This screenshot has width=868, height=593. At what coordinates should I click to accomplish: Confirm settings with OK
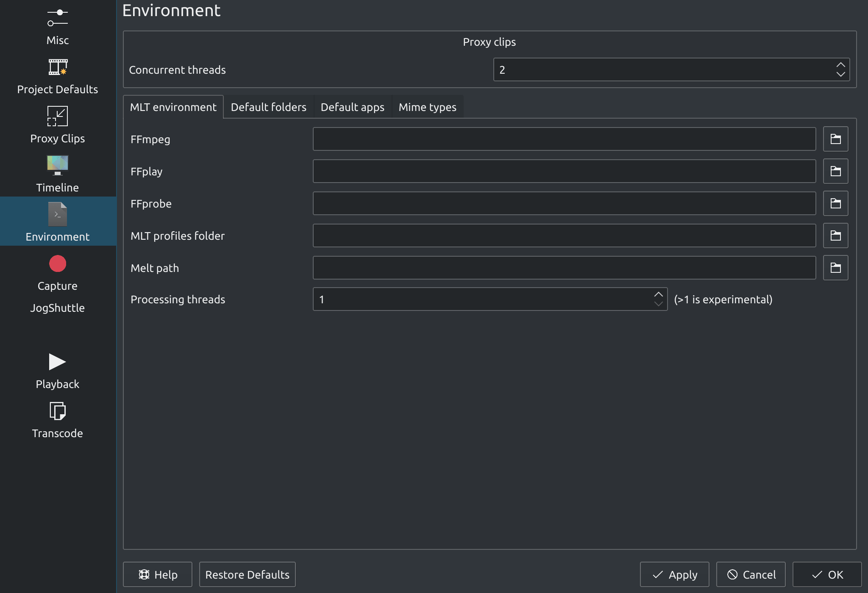(x=827, y=574)
